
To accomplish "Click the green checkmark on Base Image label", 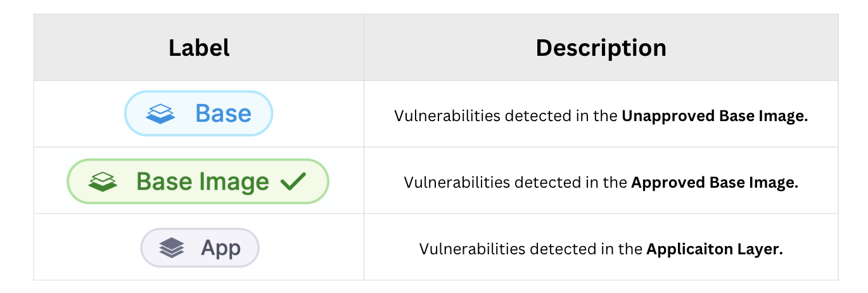I will (x=293, y=182).
